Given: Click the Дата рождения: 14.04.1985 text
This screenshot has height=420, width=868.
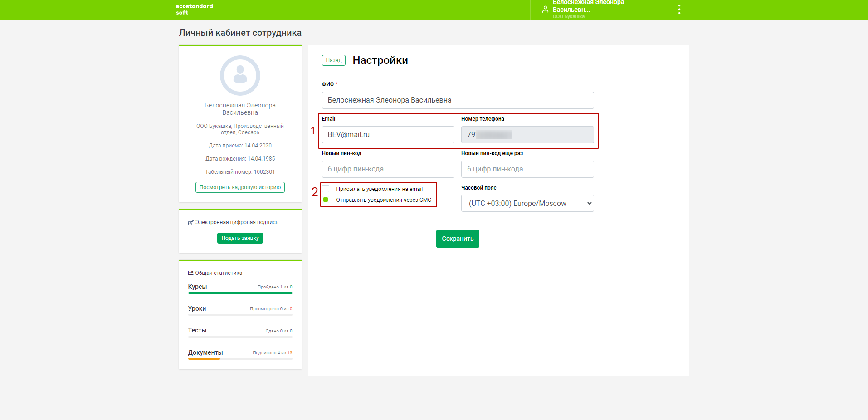Looking at the screenshot, I should pyautogui.click(x=240, y=159).
